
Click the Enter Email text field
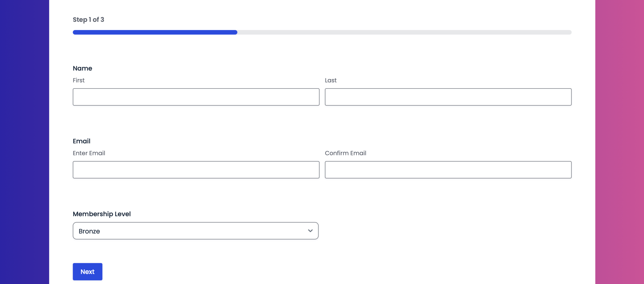click(x=196, y=170)
